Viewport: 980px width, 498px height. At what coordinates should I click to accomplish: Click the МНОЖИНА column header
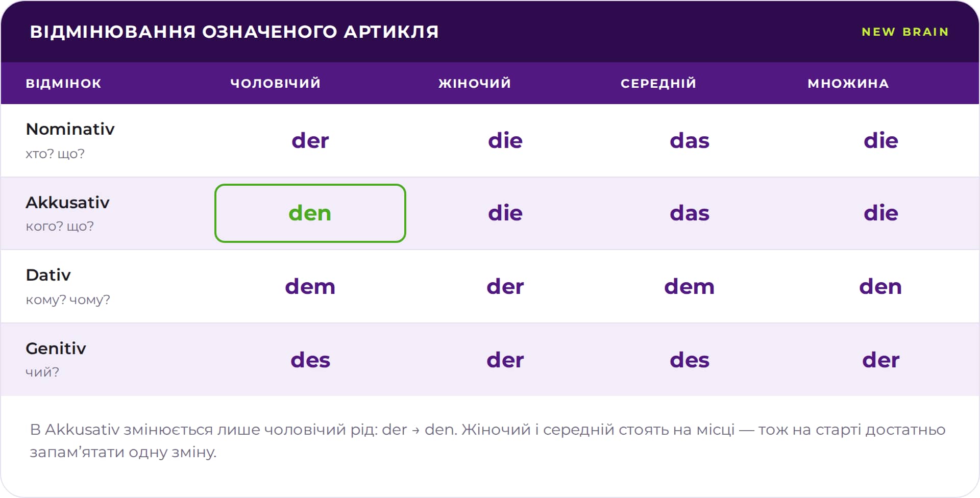tap(848, 83)
